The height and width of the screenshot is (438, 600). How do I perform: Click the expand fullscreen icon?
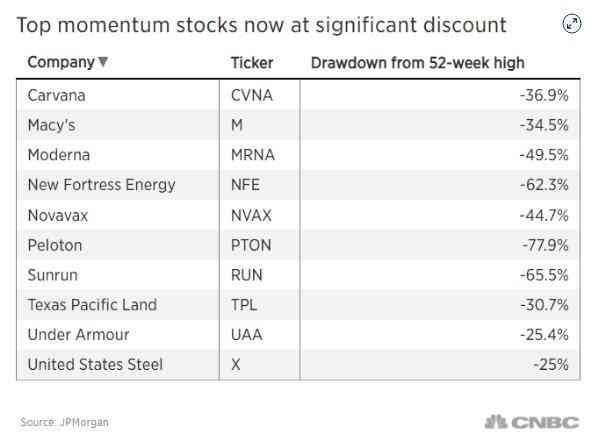(x=572, y=25)
